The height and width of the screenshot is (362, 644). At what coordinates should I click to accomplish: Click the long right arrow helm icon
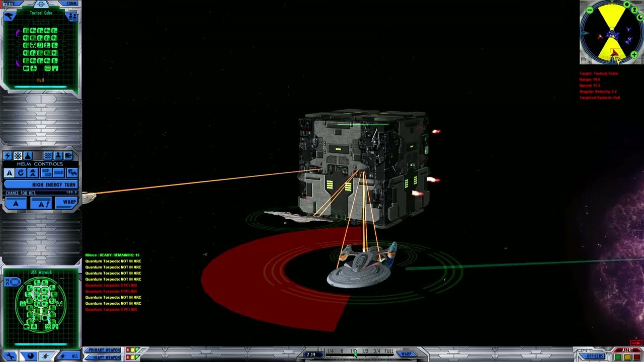click(59, 172)
